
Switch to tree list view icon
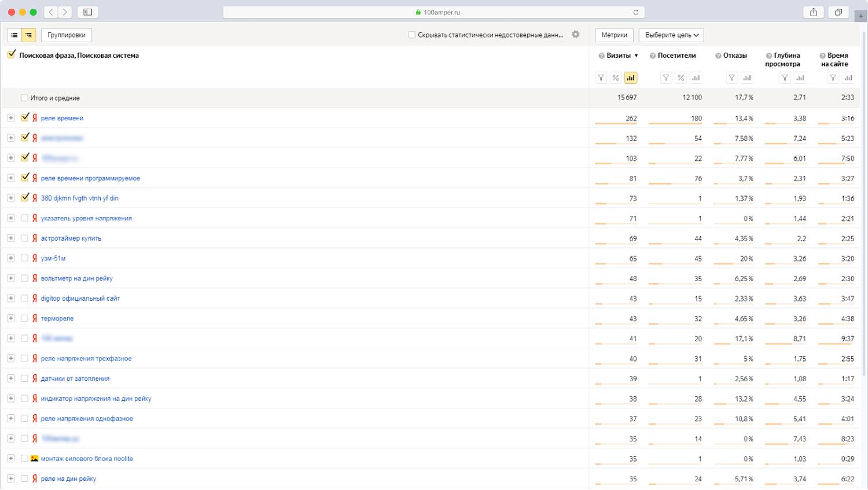[28, 35]
